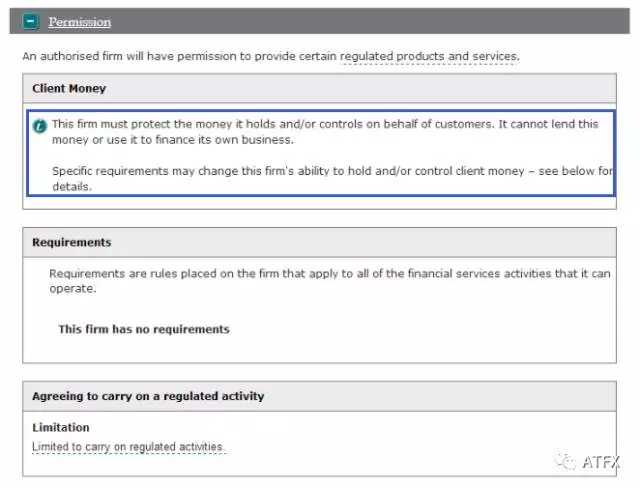Screen dimensions: 640x488
Task: Click the WeChat icon beside ATFX watermark
Action: click(565, 461)
